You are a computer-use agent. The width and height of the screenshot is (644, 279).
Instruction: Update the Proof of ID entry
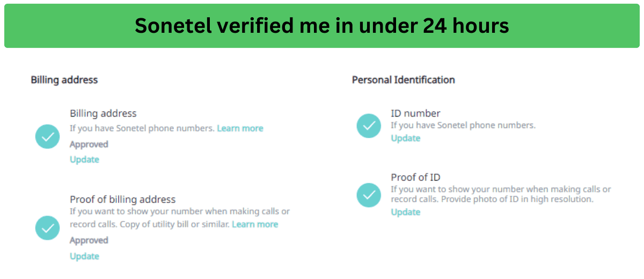click(x=405, y=212)
